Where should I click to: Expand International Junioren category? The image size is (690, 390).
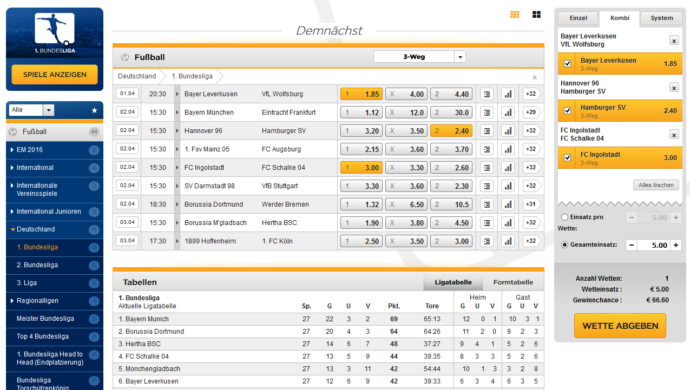(x=55, y=212)
